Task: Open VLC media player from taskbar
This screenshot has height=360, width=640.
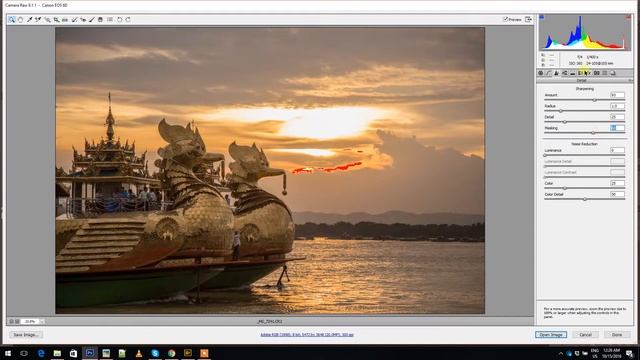Action: 139,353
